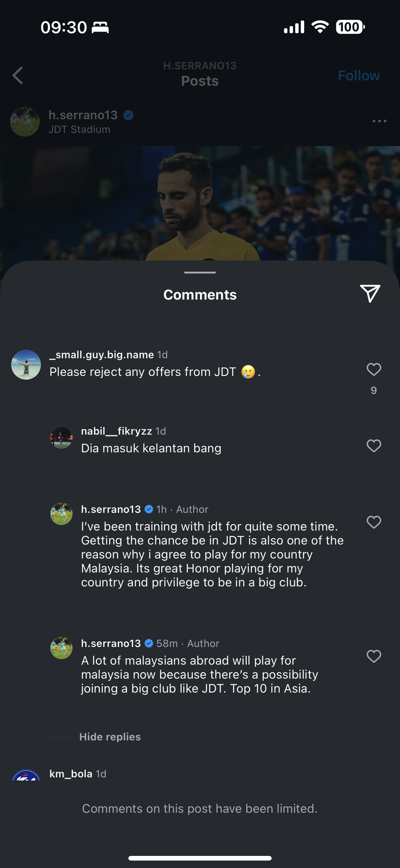Tap the _small.guy.big.name username
400x868 pixels.
point(101,355)
